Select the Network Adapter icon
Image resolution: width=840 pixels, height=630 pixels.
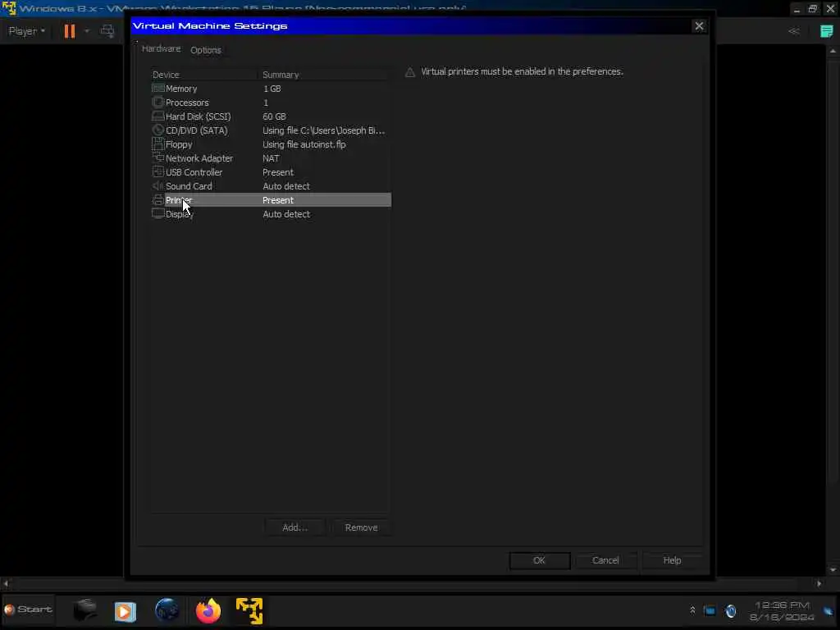tap(158, 158)
